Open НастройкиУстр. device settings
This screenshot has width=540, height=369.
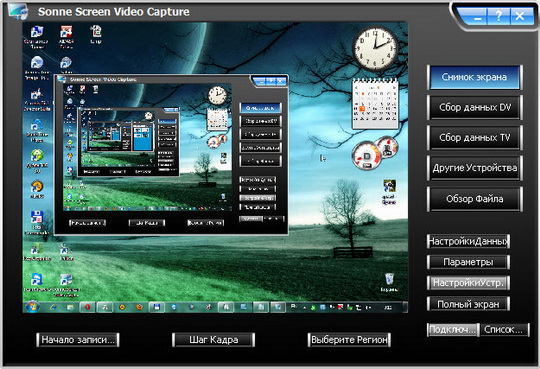tap(468, 283)
